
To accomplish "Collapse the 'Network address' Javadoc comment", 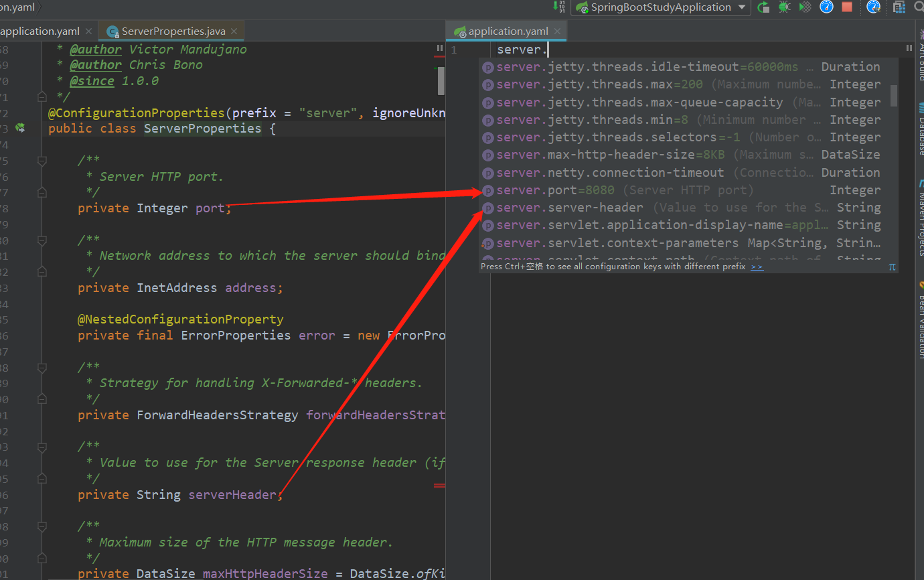I will (42, 240).
